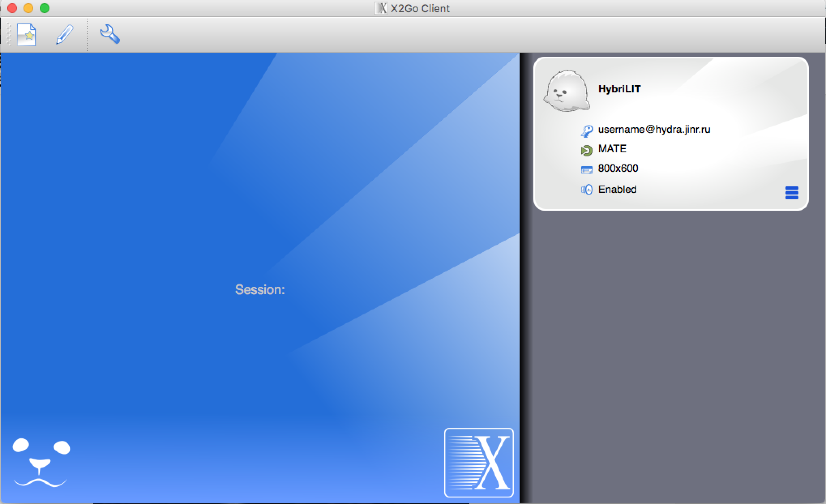Click the white seal logo at bottom left

[x=41, y=462]
